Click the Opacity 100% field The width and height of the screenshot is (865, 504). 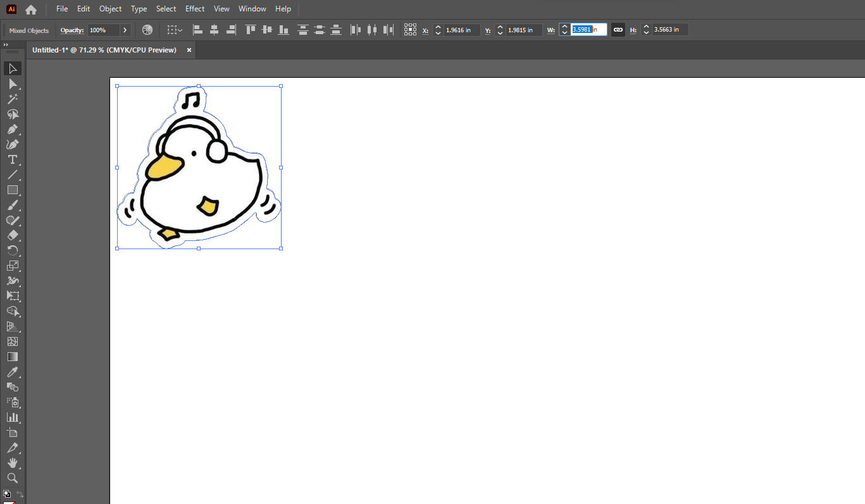click(x=103, y=30)
